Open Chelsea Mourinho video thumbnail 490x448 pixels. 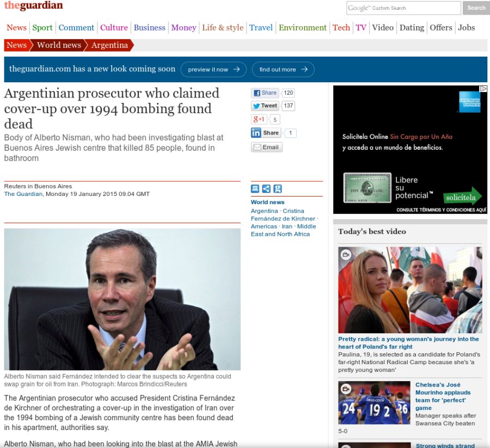click(374, 403)
